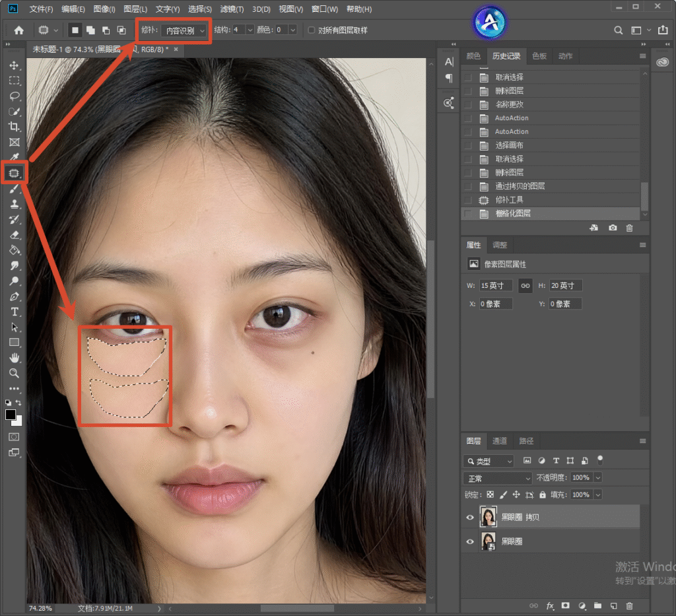
Task: Open the layer filter 类型 dropdown
Action: (x=489, y=462)
